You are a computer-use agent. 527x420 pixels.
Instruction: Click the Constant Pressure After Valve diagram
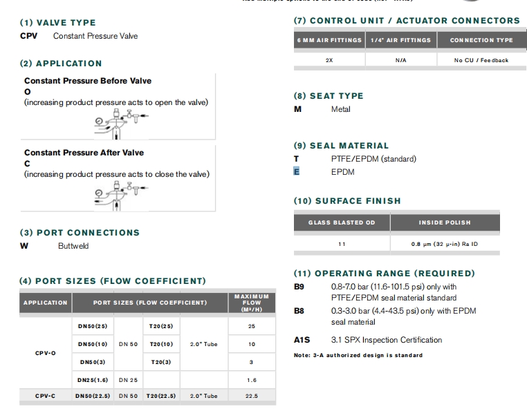(x=121, y=195)
